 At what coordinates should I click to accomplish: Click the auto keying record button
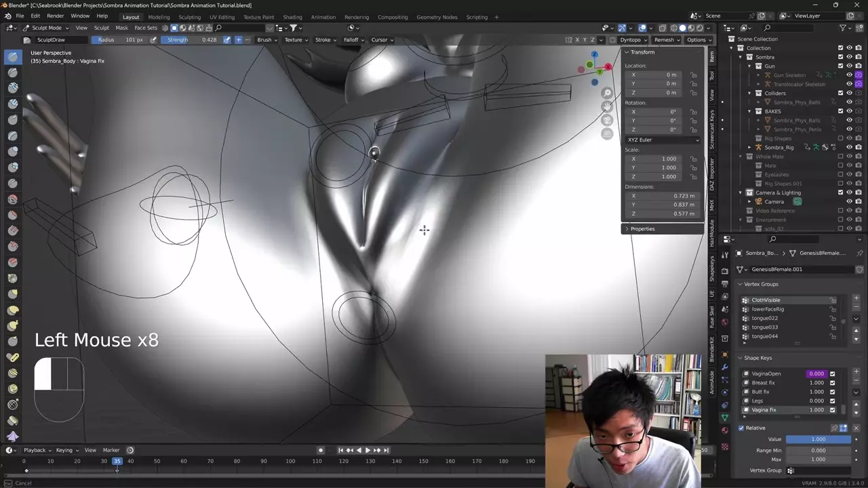[x=321, y=450]
